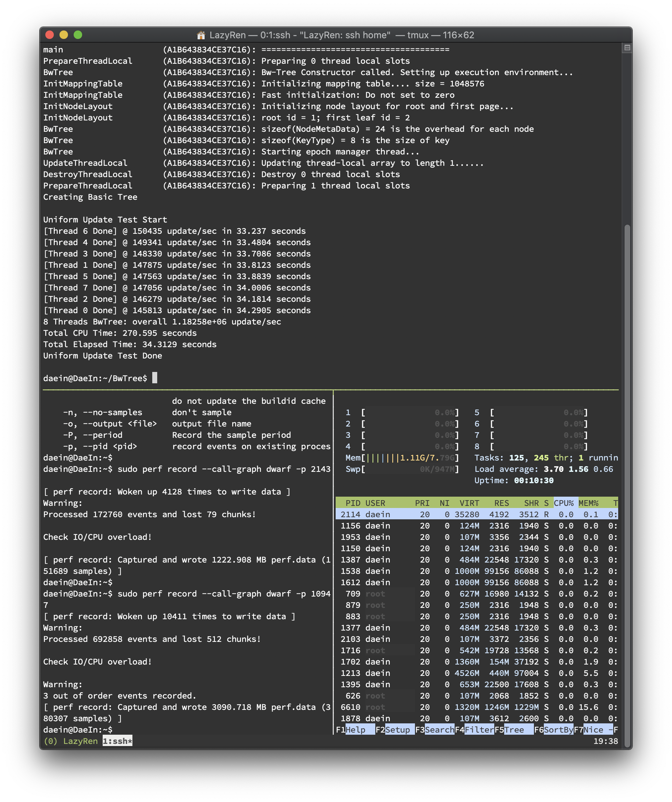Viewport: 672px width, 802px height.
Task: Click the yellow minimize window button
Action: 64,35
